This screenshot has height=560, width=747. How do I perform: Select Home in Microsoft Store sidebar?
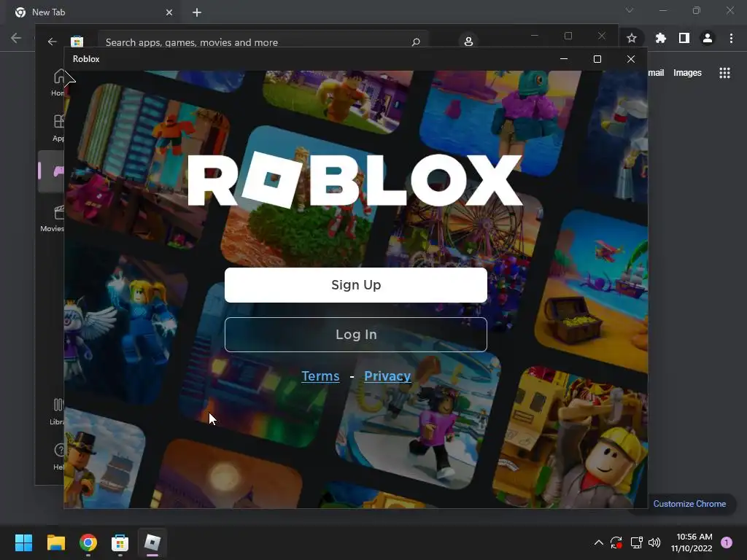pos(58,83)
